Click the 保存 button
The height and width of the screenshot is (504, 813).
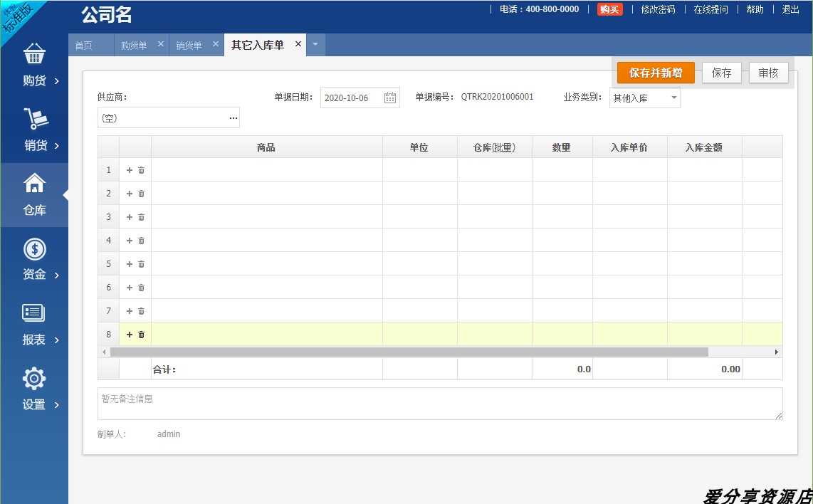(x=722, y=73)
